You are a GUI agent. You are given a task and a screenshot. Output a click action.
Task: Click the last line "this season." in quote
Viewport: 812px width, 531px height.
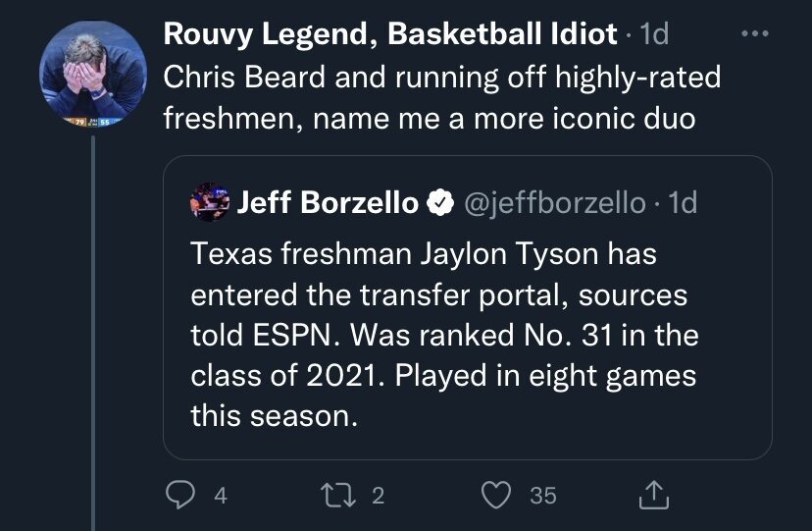pyautogui.click(x=270, y=415)
